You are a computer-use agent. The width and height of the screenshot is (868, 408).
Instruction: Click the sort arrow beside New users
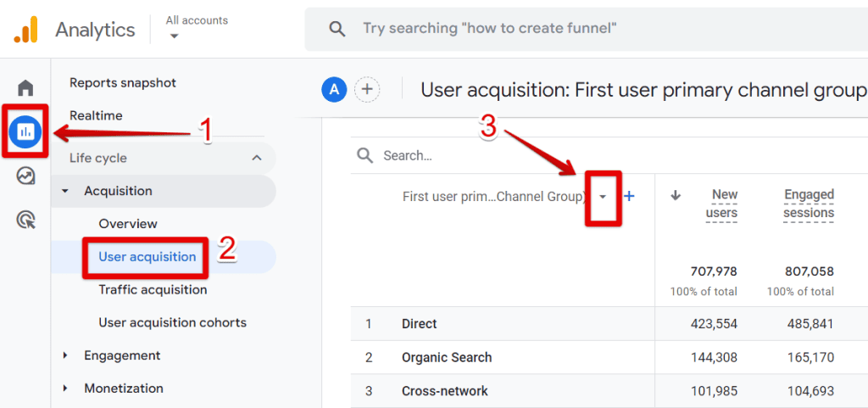pos(676,195)
